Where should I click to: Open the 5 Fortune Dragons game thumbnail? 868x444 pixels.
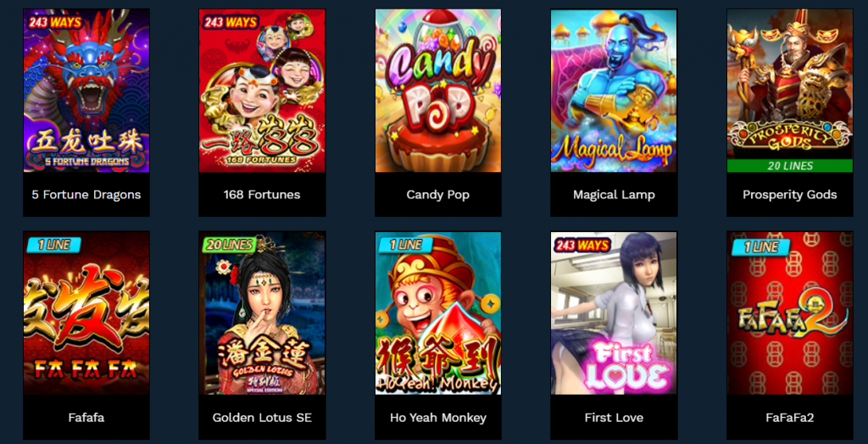coord(86,90)
